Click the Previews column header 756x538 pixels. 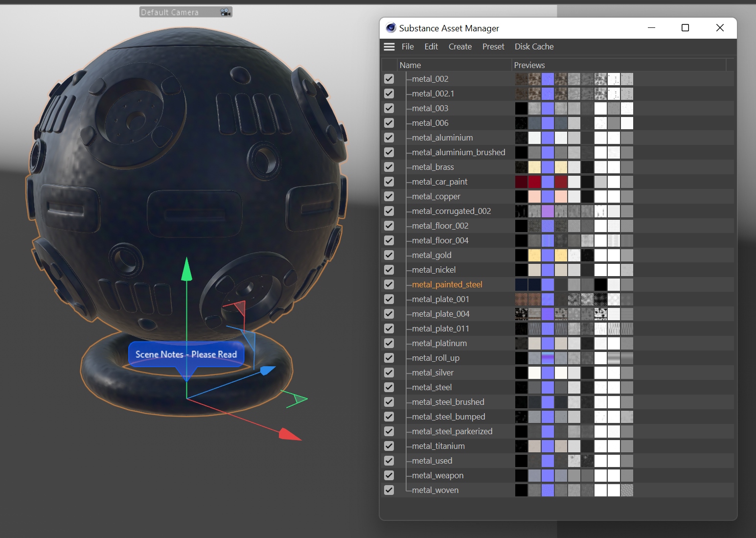[x=529, y=65]
